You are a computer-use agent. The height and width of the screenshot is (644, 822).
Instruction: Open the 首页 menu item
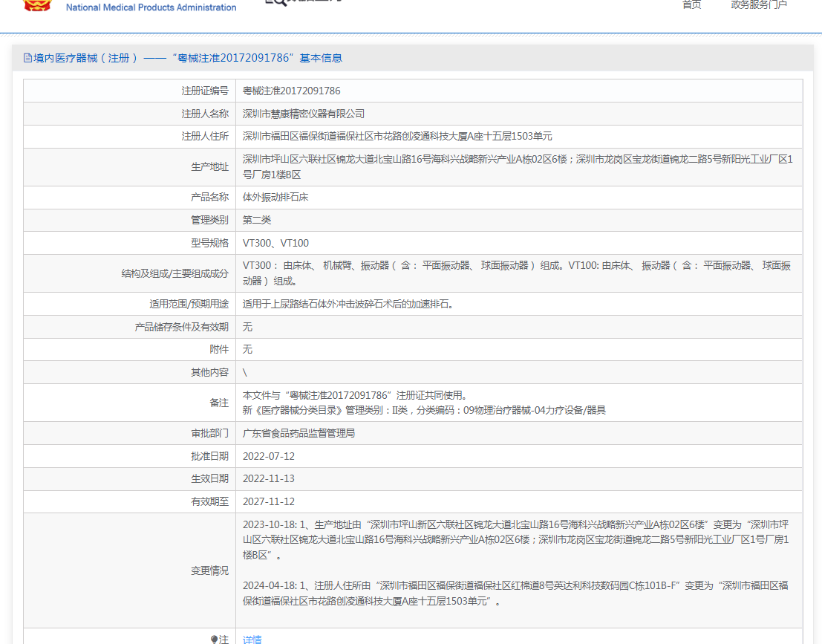[x=691, y=5]
